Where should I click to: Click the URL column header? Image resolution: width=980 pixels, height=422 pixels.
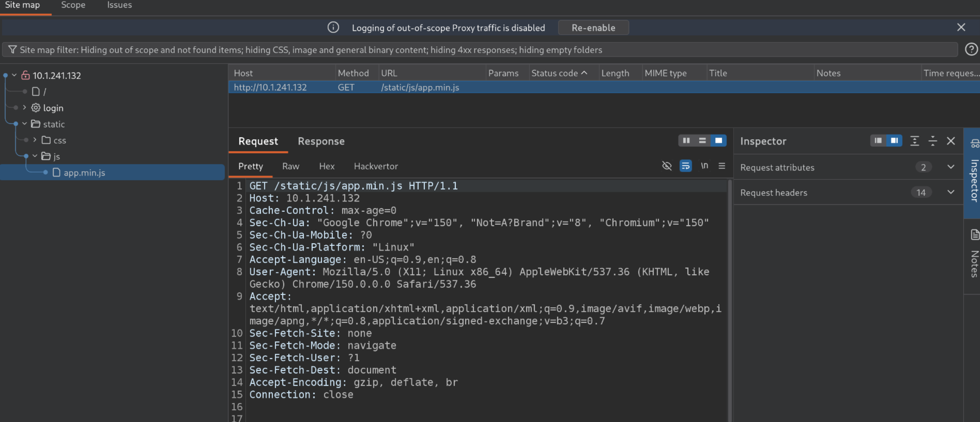click(432, 73)
